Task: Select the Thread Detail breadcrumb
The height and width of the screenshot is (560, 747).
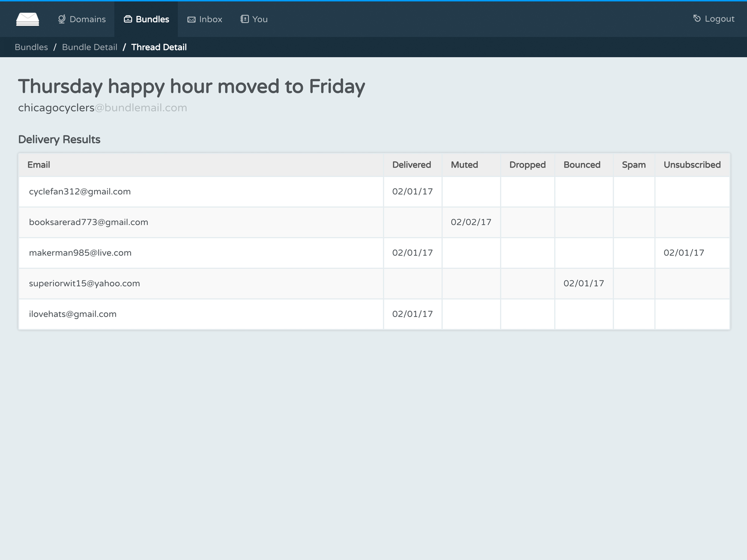Action: pos(159,47)
